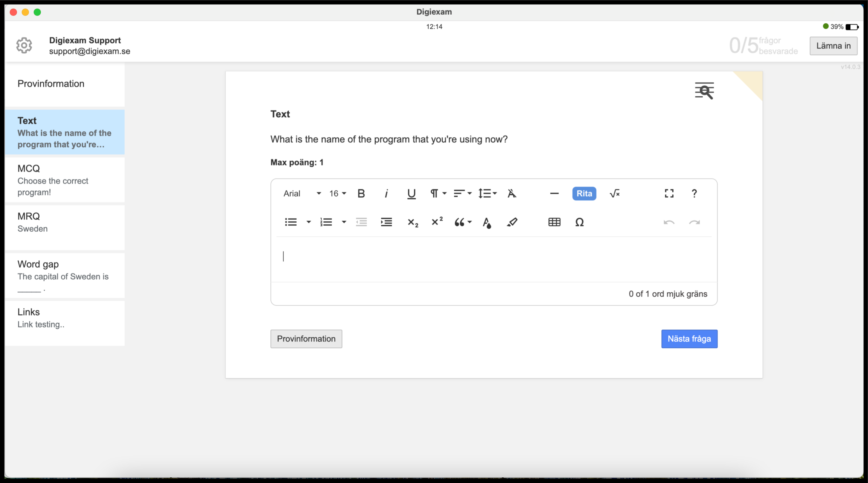The width and height of the screenshot is (868, 483).
Task: Click the word limit counter text
Action: point(668,294)
